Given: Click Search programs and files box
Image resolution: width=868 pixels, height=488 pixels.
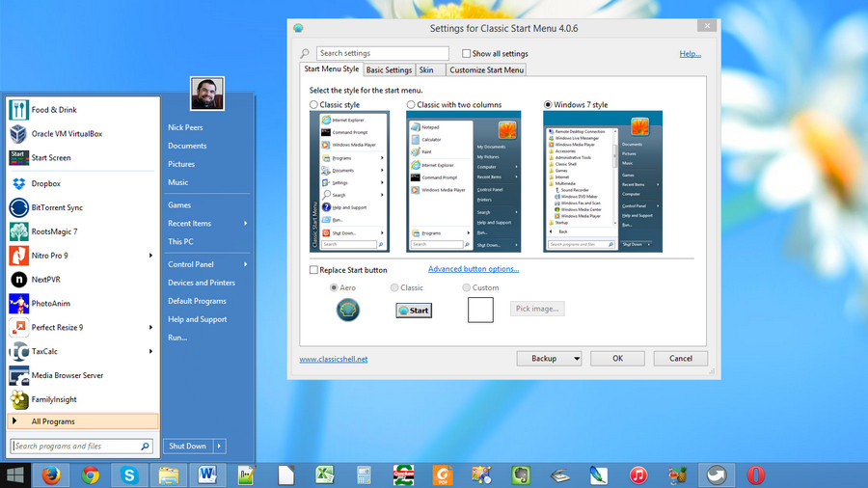Looking at the screenshot, I should [81, 446].
